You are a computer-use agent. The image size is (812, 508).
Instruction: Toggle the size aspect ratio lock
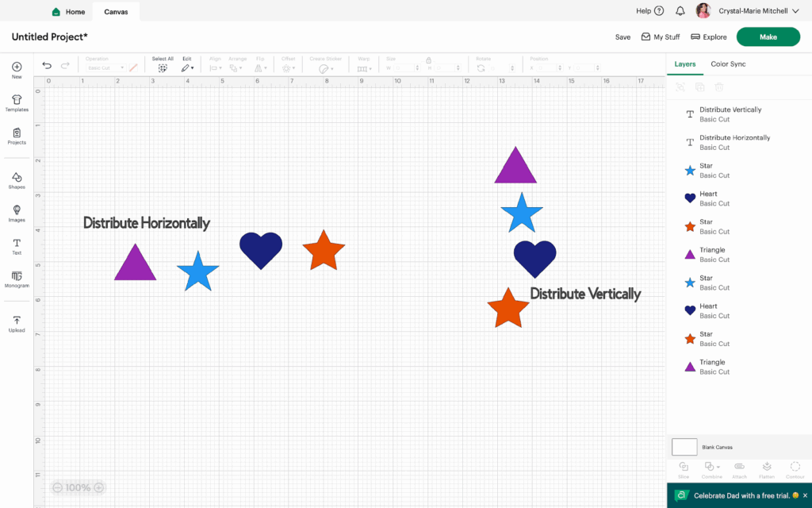[x=429, y=60]
